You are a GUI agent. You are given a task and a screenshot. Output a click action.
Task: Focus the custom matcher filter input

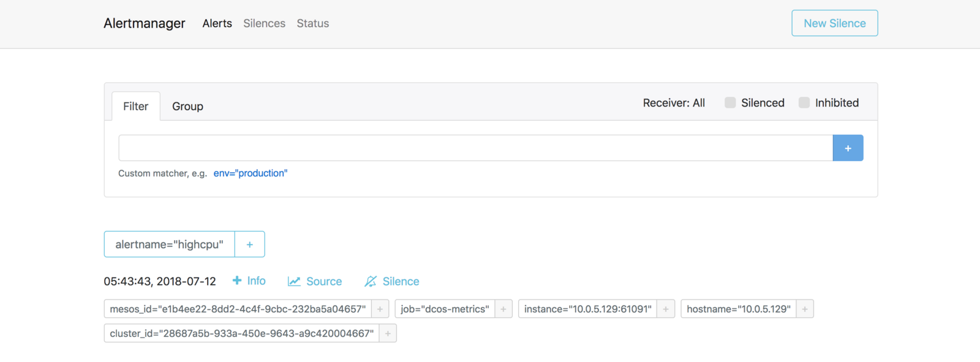pos(476,148)
